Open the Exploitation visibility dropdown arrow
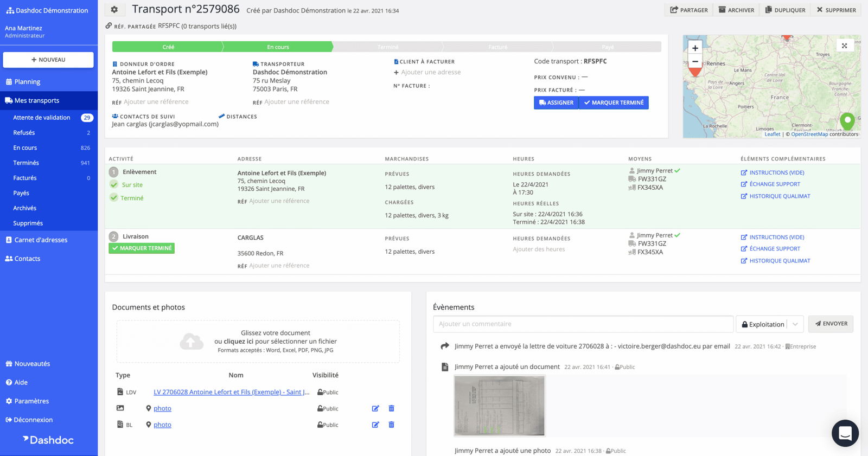The width and height of the screenshot is (868, 456). [x=795, y=324]
